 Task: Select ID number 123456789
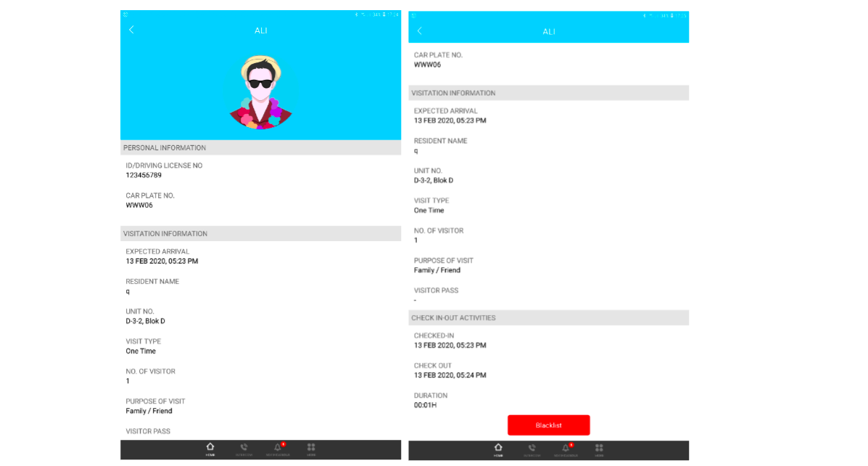coord(144,175)
